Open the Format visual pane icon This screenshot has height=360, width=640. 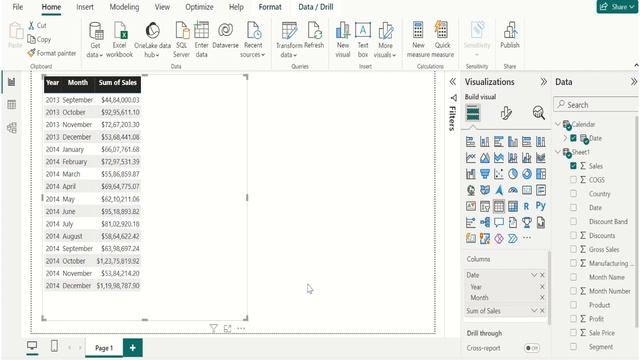coord(506,113)
